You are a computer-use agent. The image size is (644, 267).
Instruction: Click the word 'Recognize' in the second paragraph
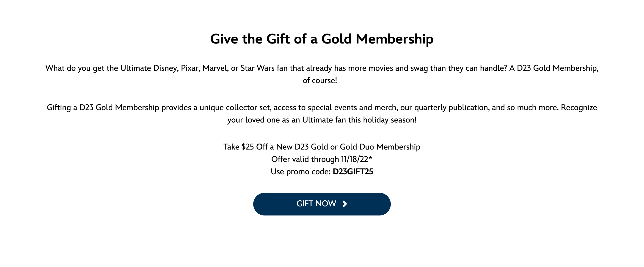tap(579, 108)
